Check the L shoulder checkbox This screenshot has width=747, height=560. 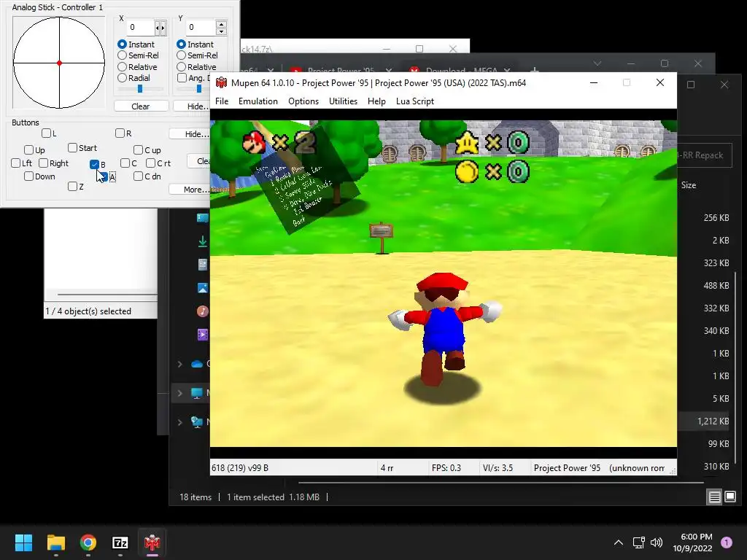[x=46, y=133]
